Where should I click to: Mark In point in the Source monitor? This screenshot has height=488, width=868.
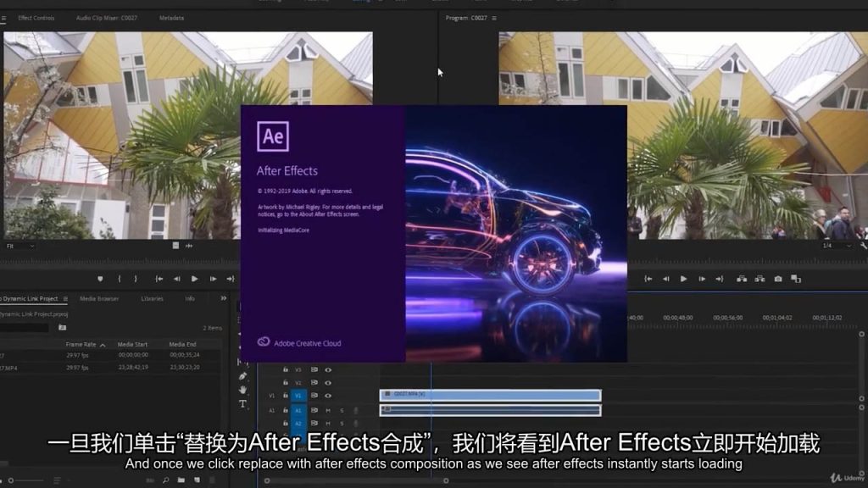(119, 279)
